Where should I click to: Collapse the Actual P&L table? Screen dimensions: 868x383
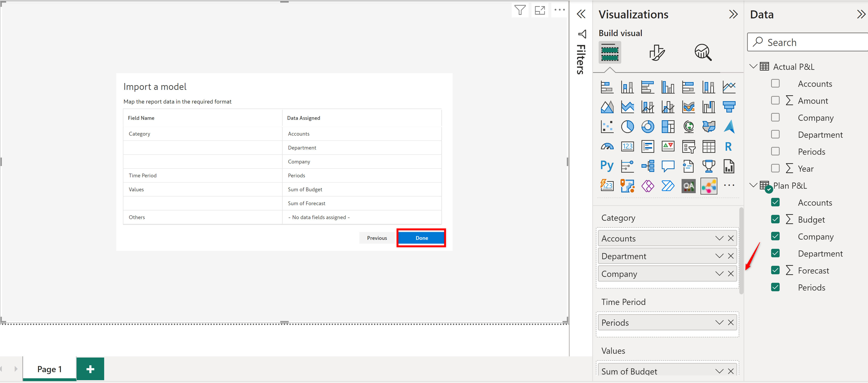coord(753,67)
